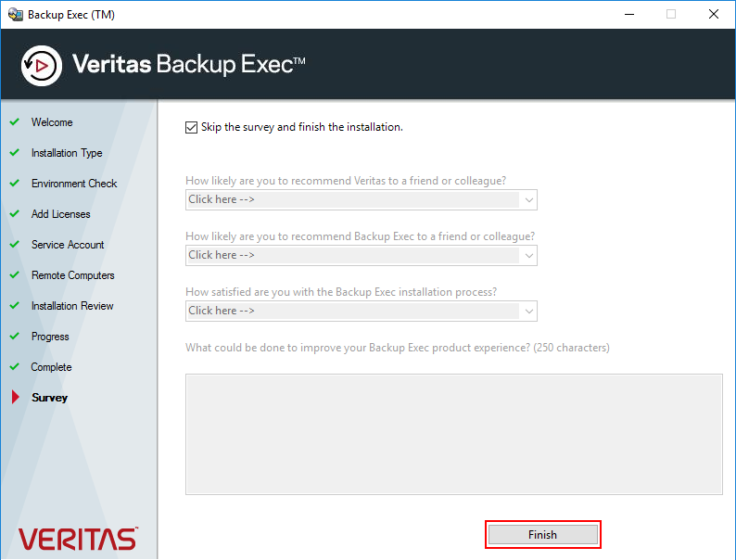Expand the installation satisfaction dropdown arrow
The image size is (736, 560).
click(529, 312)
